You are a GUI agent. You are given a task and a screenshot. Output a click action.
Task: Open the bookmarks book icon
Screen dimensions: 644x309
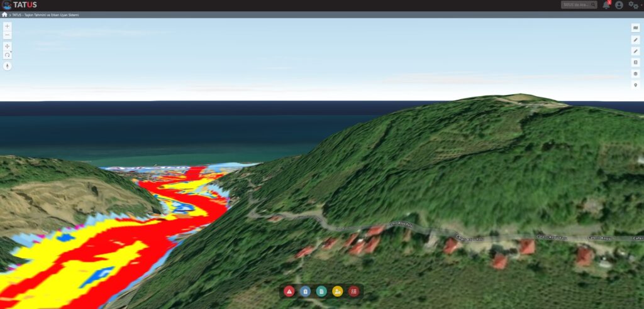pyautogui.click(x=635, y=62)
